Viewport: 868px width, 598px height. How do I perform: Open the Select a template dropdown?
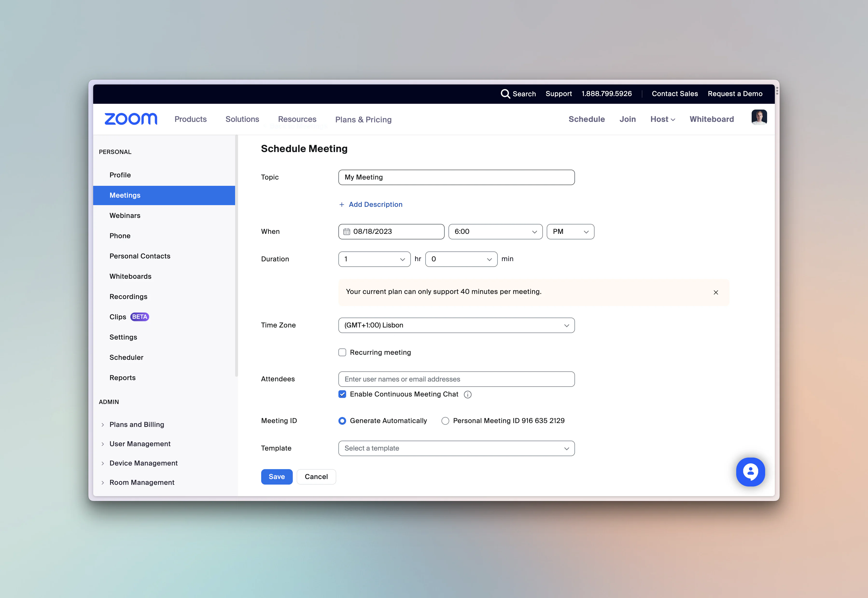pos(456,448)
